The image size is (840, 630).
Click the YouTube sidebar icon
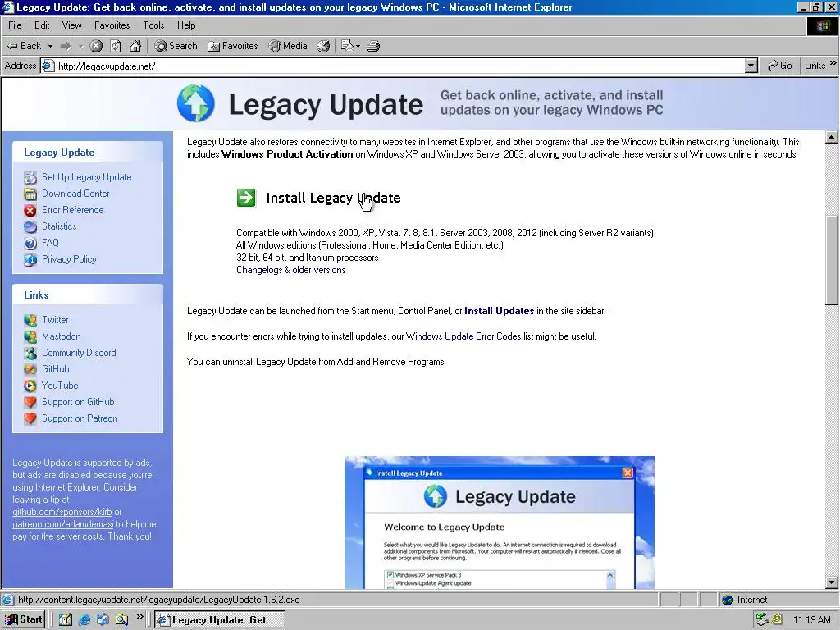[x=30, y=386]
